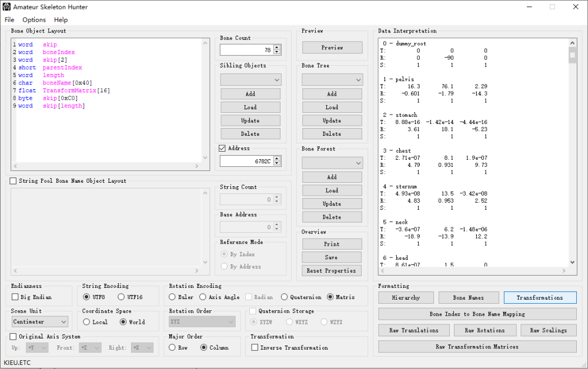Open the Bone Forest dropdown list

pos(332,162)
